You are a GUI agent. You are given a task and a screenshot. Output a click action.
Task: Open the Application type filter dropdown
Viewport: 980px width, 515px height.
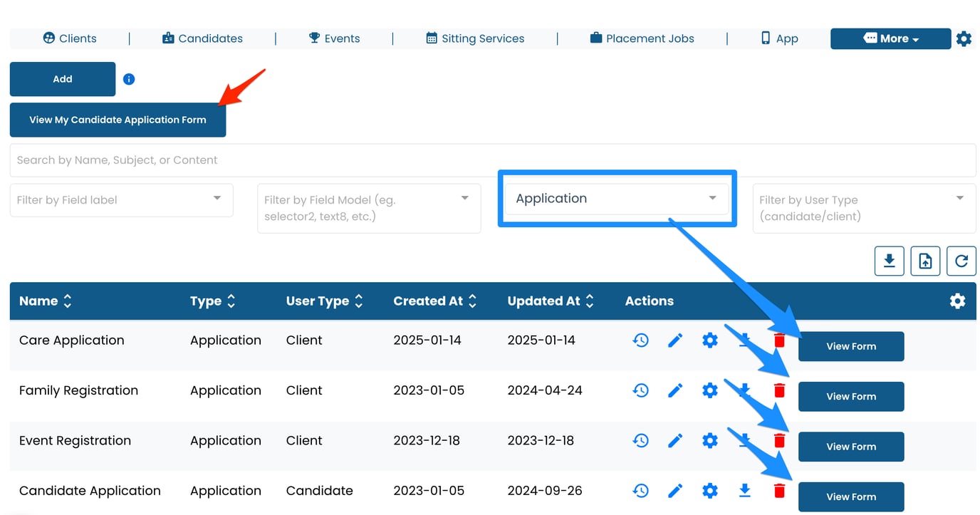[x=616, y=199]
